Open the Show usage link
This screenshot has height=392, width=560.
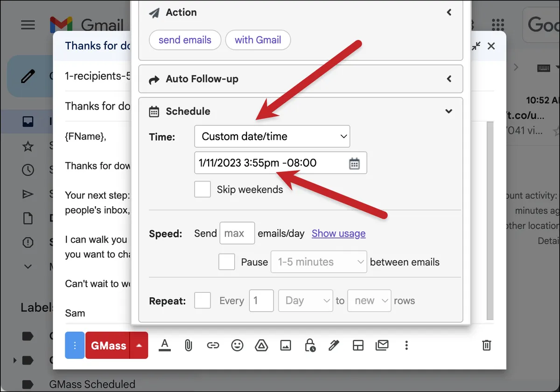click(x=339, y=233)
